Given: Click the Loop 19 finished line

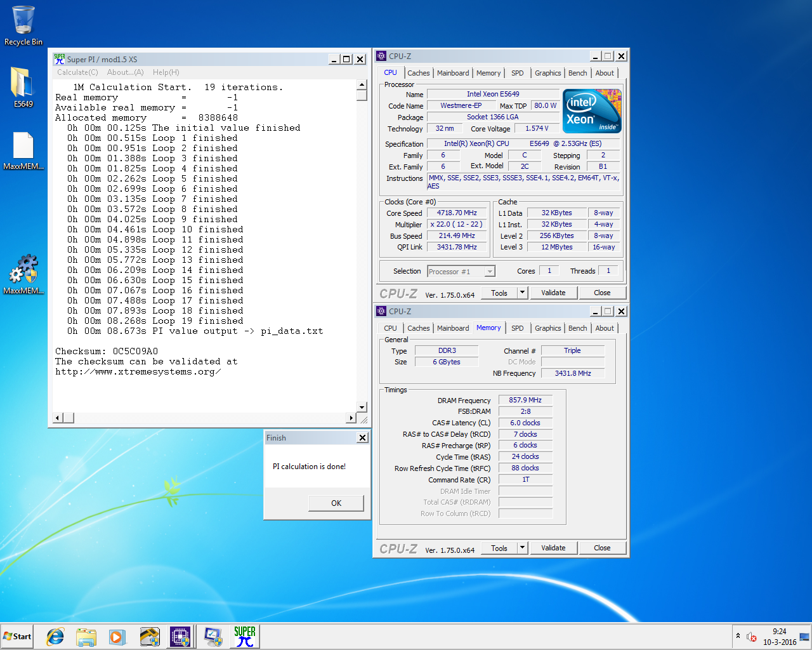Looking at the screenshot, I should pyautogui.click(x=155, y=321).
